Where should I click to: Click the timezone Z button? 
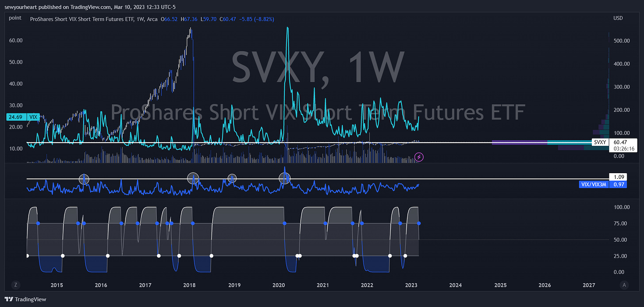15,285
